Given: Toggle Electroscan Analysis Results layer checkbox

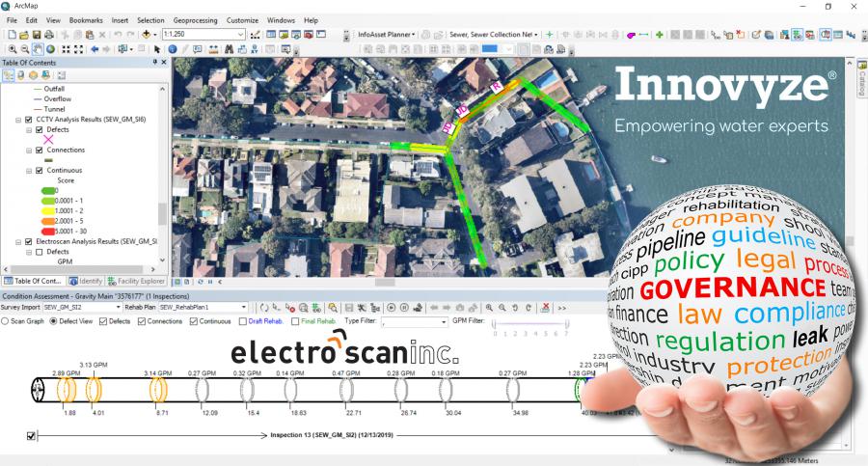Looking at the screenshot, I should (29, 241).
